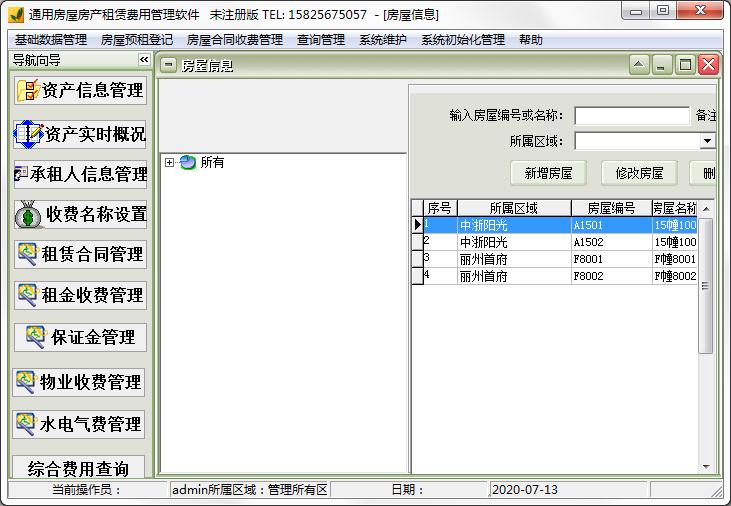Image resolution: width=731 pixels, height=506 pixels.
Task: Open 收费名称设置 with the money bag icon
Action: [80, 214]
